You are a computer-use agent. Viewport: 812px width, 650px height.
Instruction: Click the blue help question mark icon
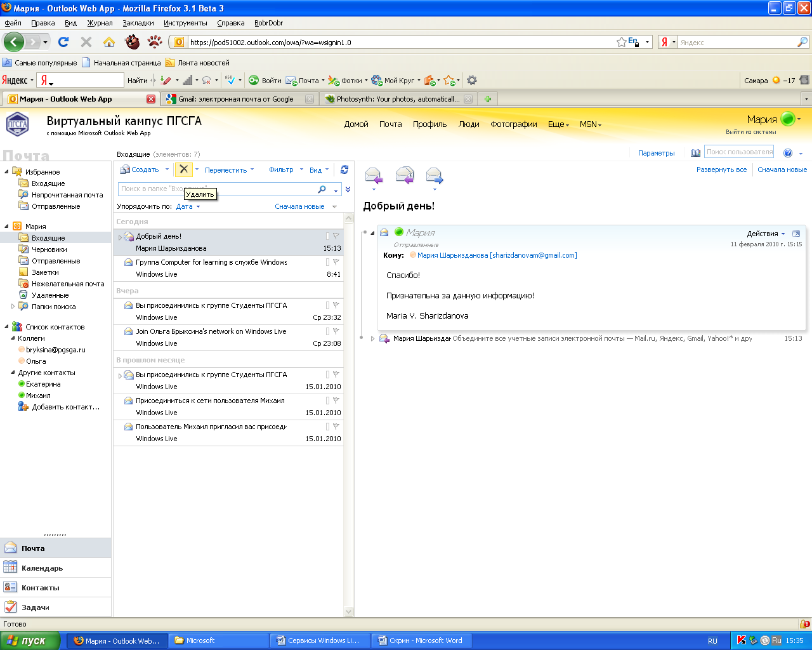(x=788, y=153)
